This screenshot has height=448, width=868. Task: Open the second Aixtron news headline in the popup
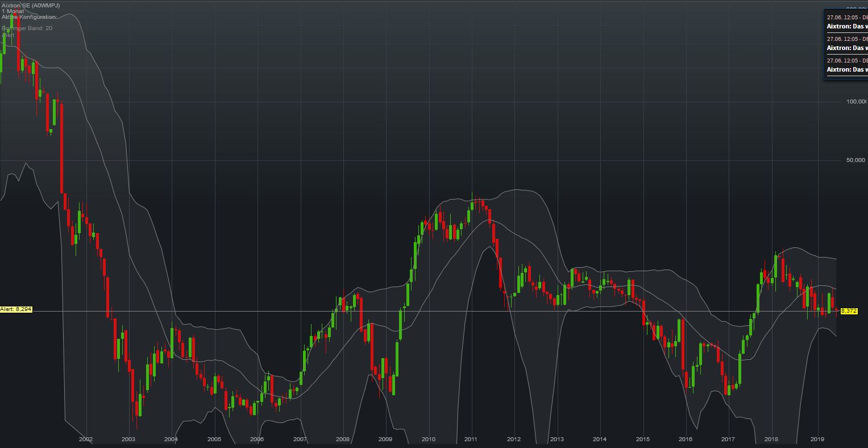(847, 48)
